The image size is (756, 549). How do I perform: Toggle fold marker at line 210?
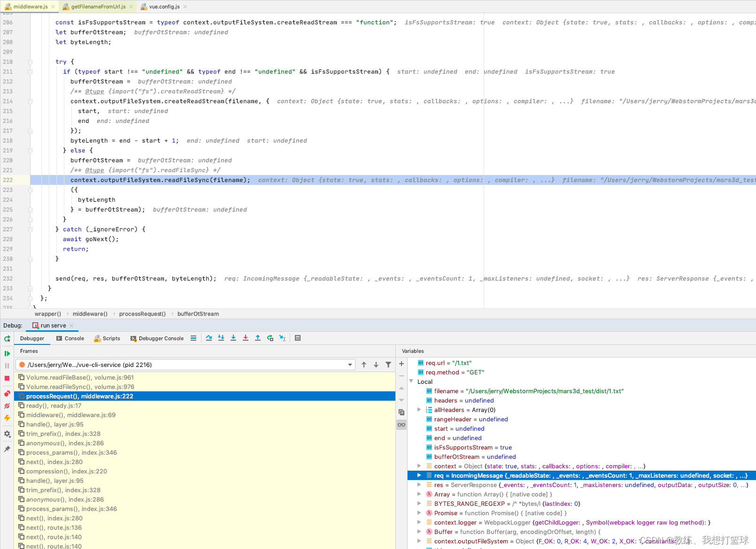30,62
